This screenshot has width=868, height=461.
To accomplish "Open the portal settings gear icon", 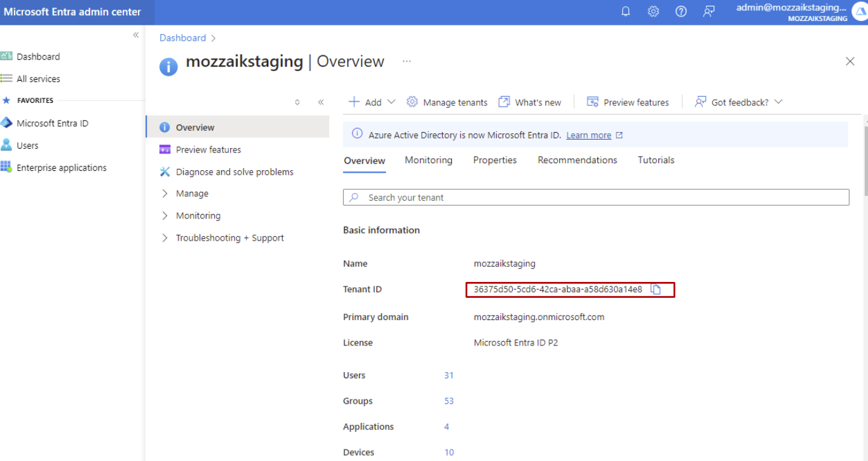I will click(x=653, y=11).
